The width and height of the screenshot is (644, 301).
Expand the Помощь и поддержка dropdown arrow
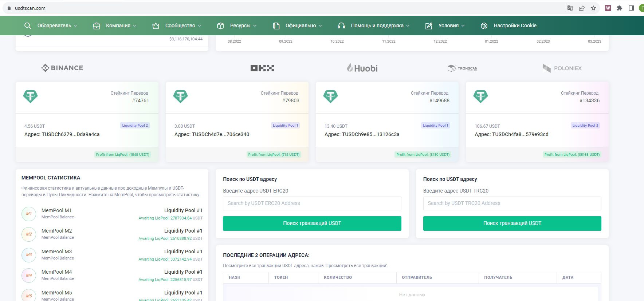[x=408, y=26]
